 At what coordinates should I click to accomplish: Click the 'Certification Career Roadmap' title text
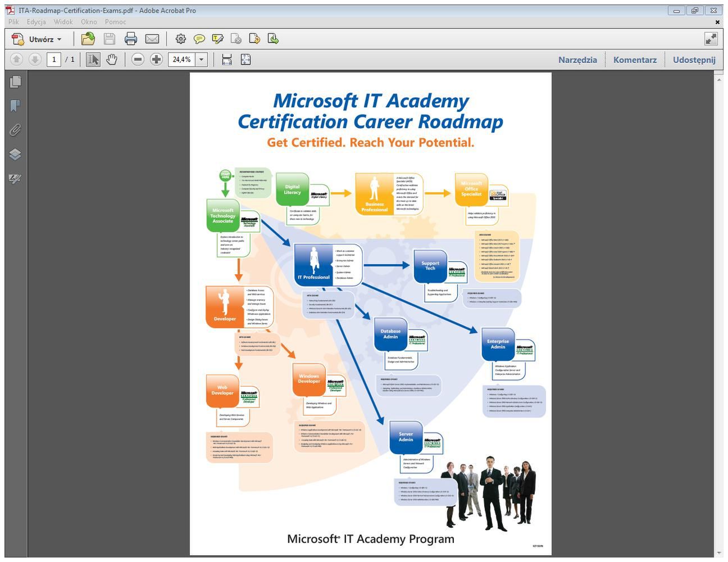[x=370, y=121]
